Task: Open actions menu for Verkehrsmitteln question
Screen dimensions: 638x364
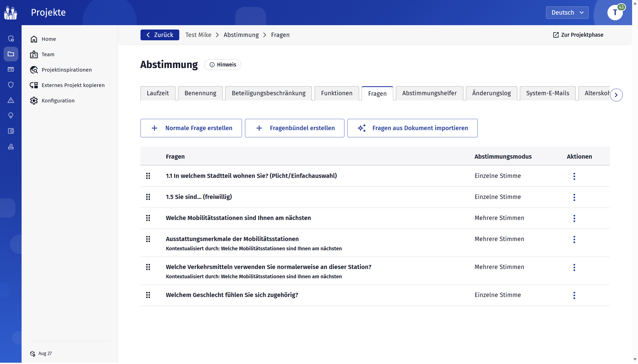Action: pos(574,267)
